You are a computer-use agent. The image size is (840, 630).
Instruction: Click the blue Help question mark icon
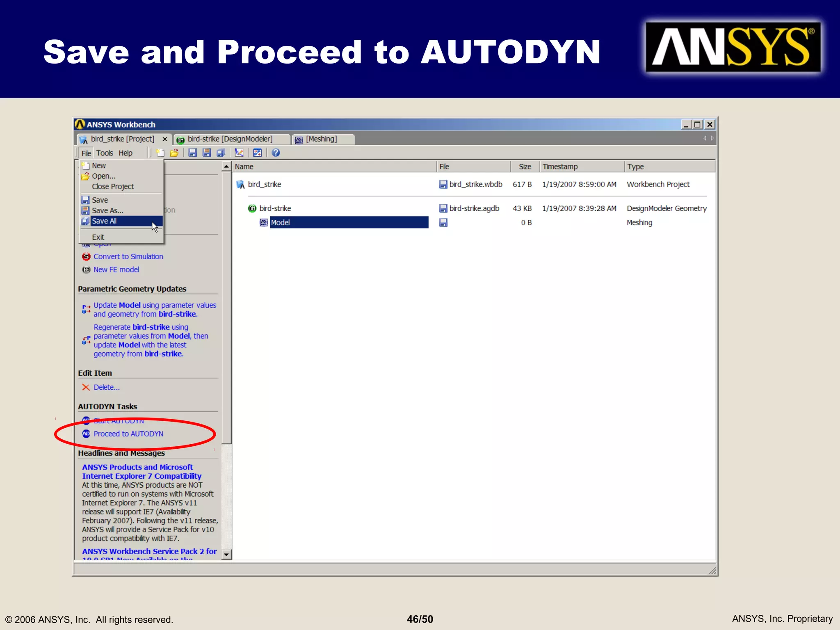coord(276,153)
